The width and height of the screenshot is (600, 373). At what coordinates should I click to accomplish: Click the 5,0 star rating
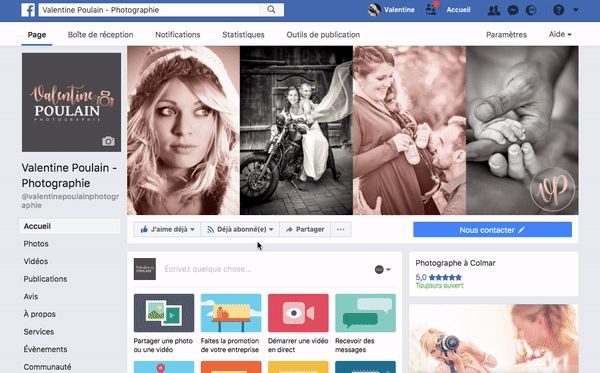point(439,277)
